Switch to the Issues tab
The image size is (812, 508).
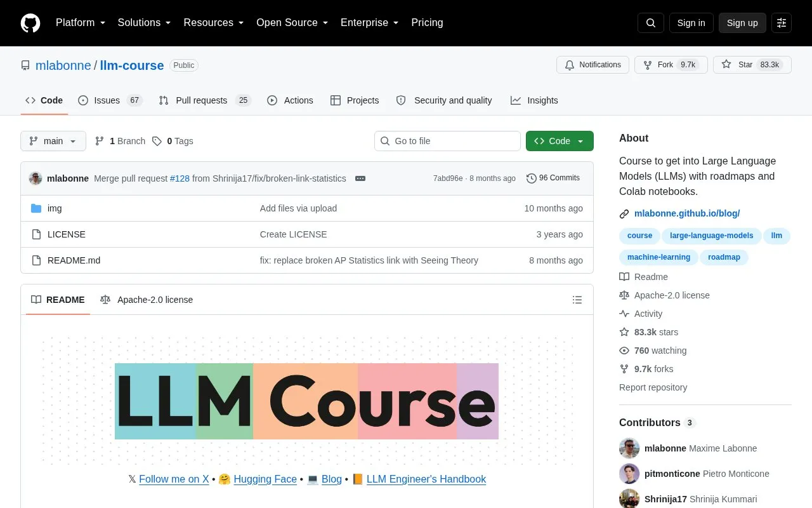point(110,100)
